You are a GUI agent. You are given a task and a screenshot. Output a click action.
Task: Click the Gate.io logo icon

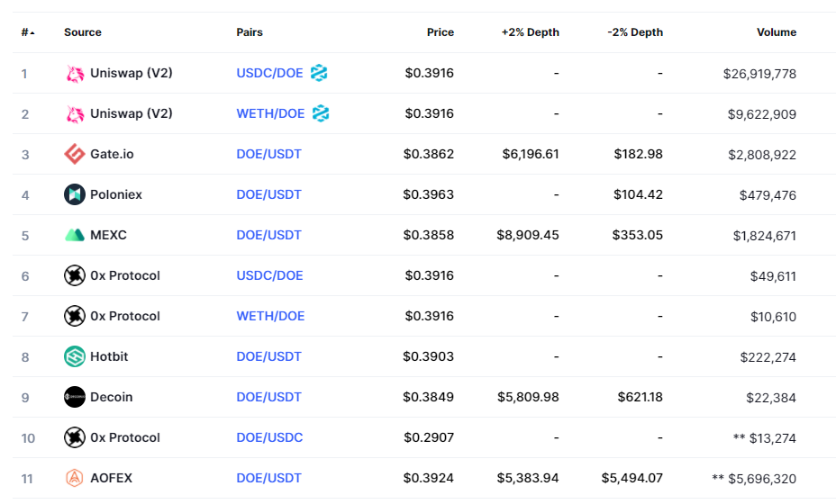point(75,154)
